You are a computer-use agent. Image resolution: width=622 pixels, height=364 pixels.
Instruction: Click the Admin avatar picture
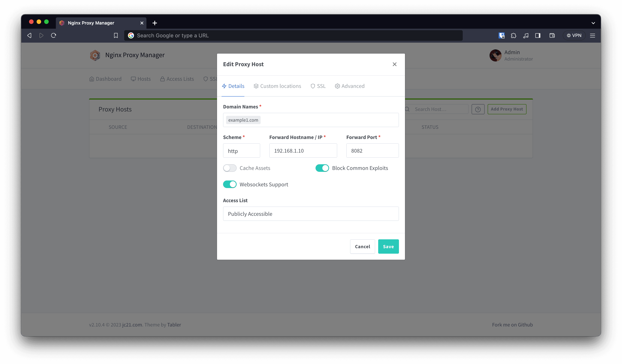pyautogui.click(x=495, y=55)
